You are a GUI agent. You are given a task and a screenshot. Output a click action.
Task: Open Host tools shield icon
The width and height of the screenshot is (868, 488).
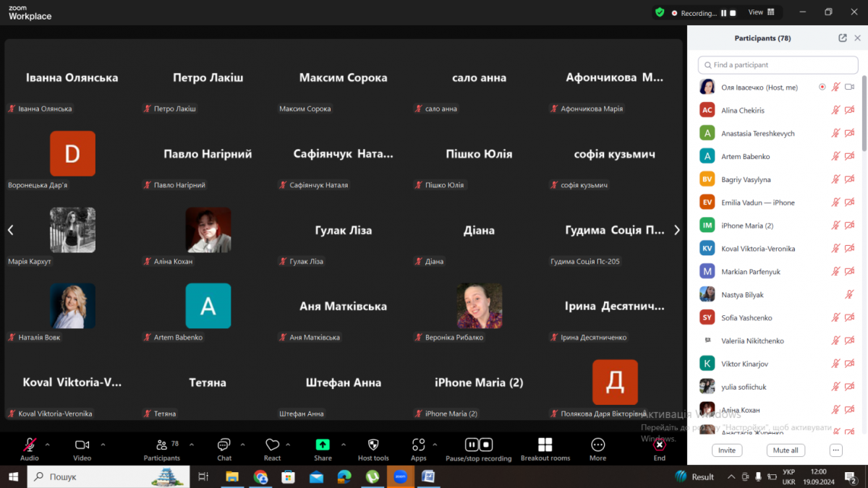373,445
